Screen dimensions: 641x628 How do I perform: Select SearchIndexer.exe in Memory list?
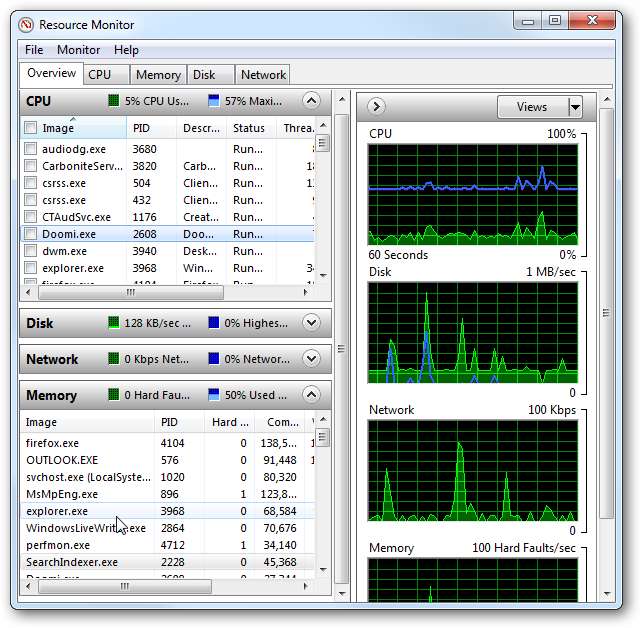pyautogui.click(x=168, y=562)
